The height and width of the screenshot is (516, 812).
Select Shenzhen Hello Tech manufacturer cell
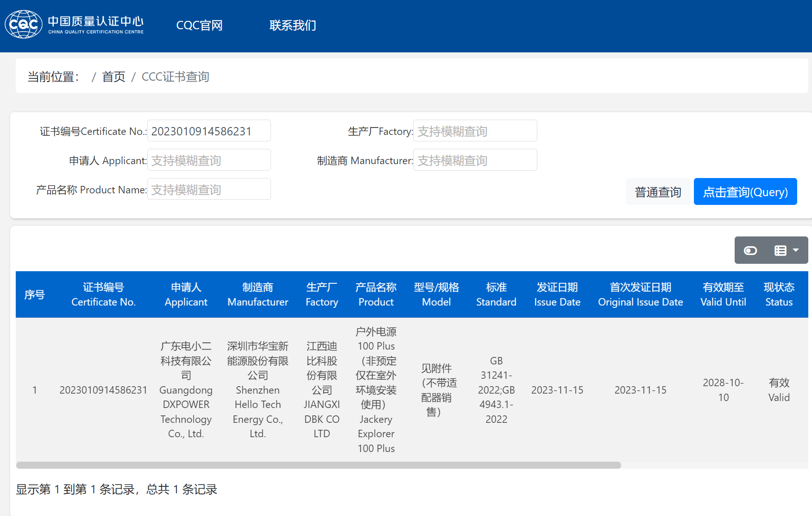pyautogui.click(x=258, y=390)
